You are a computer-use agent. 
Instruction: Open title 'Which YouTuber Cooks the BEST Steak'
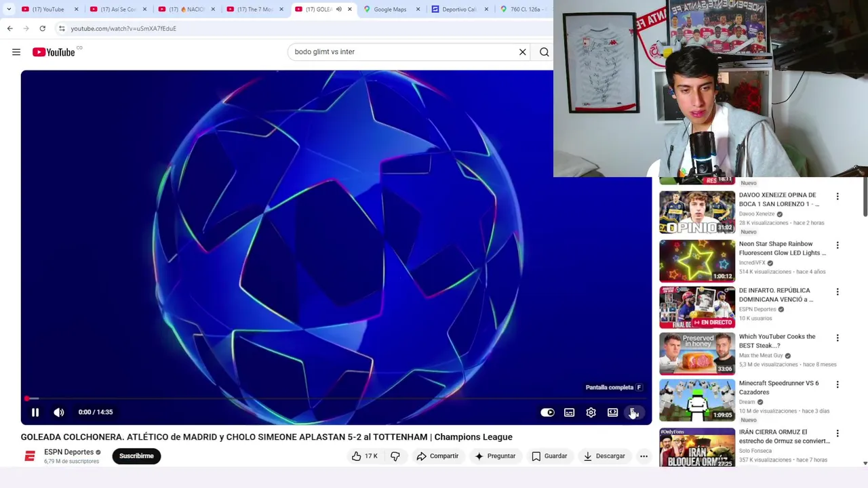coord(777,341)
